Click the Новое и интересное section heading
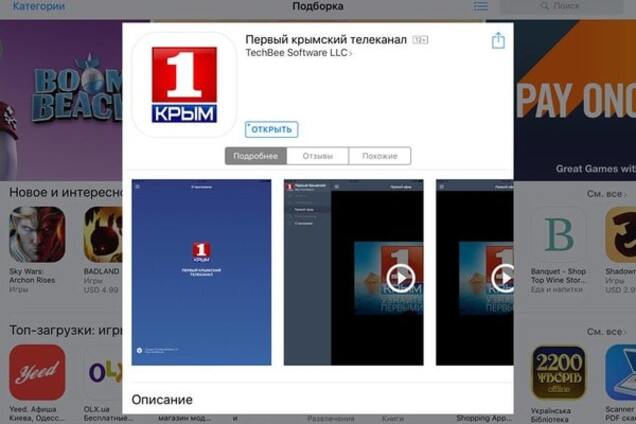636x424 pixels. click(x=66, y=192)
